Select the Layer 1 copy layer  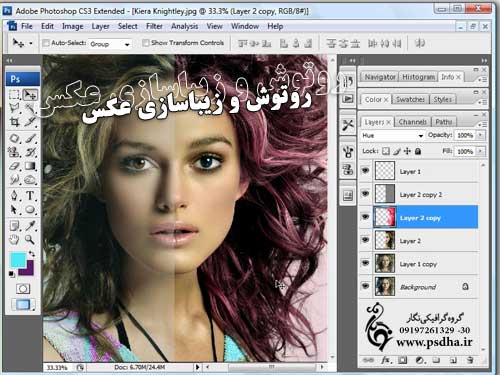(x=419, y=263)
